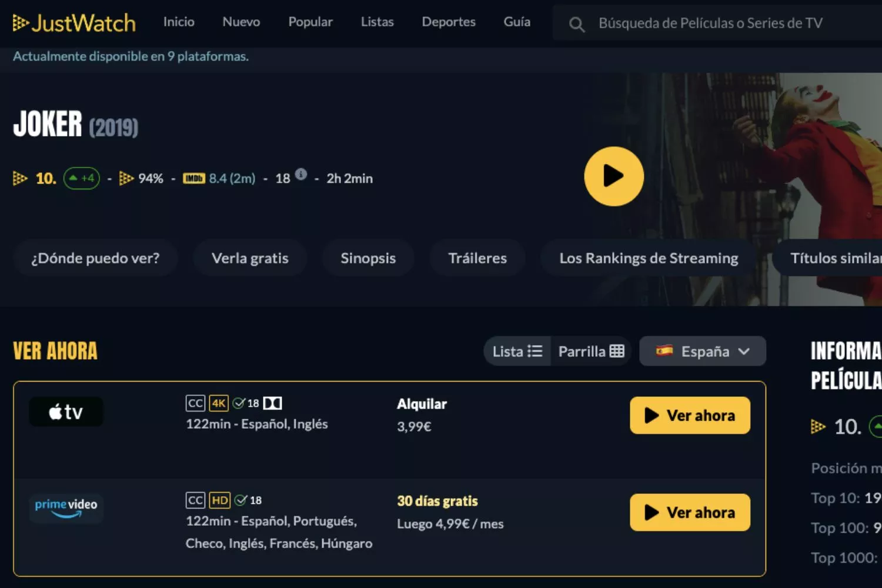Click the Alquilar 3,99€ offer text
This screenshot has width=882, height=588.
click(422, 415)
